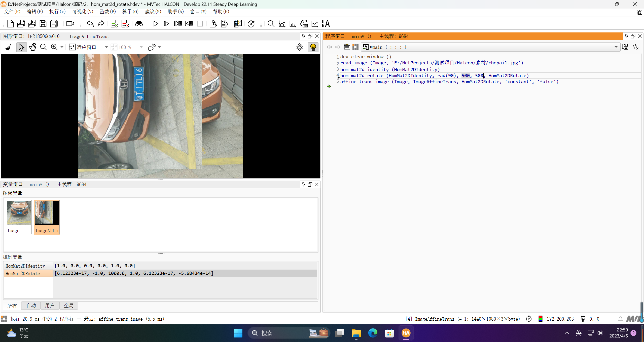Switch to the 全局 tab in variable window
Screen dimensions: 644x342
(69, 305)
